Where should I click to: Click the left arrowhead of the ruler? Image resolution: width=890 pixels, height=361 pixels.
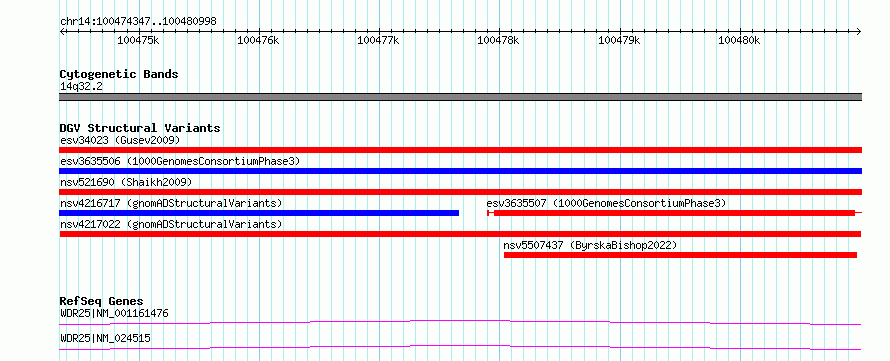(x=62, y=31)
